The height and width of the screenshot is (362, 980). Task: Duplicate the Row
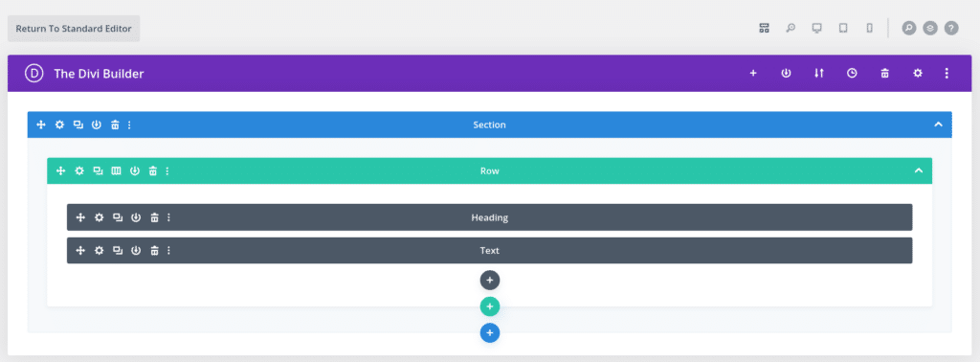click(99, 170)
